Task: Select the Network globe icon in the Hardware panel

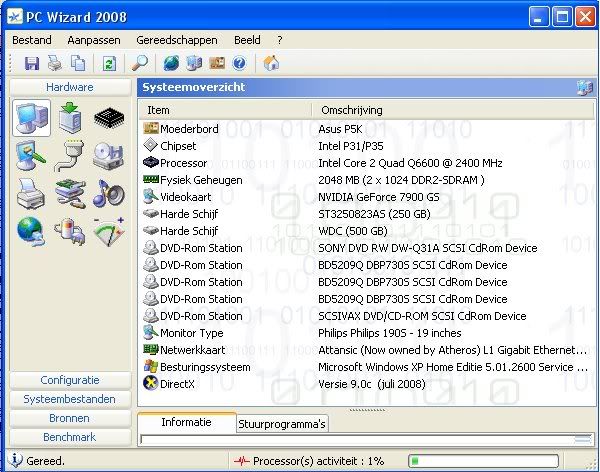Action: pos(31,232)
